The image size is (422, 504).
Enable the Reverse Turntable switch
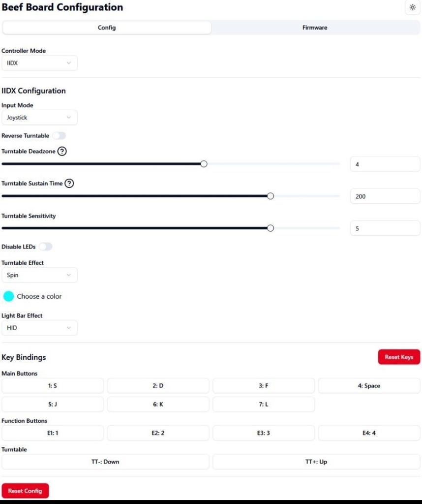59,136
